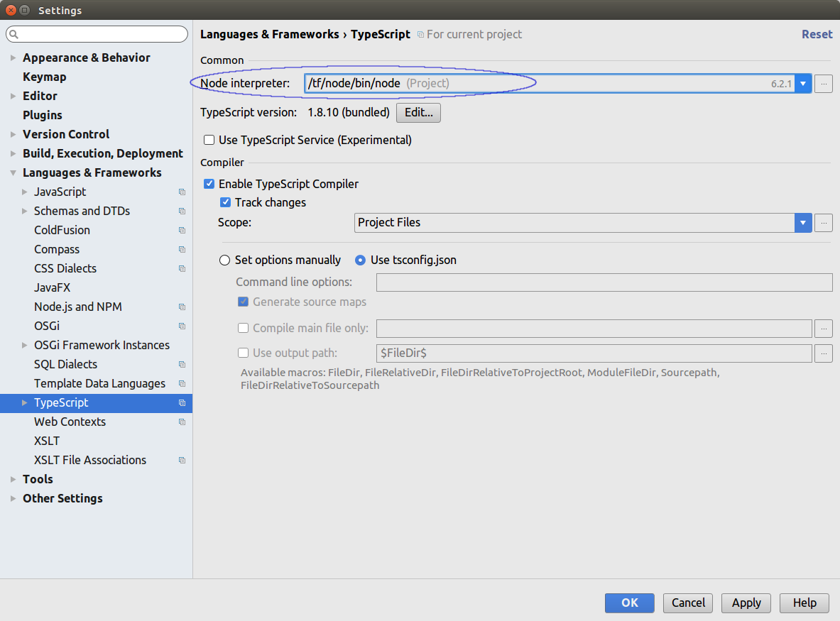The height and width of the screenshot is (621, 840).
Task: Disable the Enable TypeScript Compiler checkbox
Action: coord(209,185)
